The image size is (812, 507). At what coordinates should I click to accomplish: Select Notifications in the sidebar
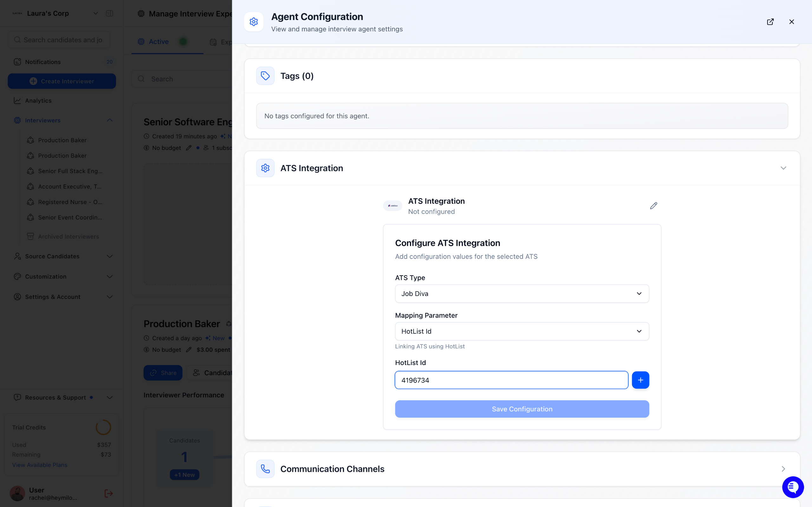click(43, 62)
